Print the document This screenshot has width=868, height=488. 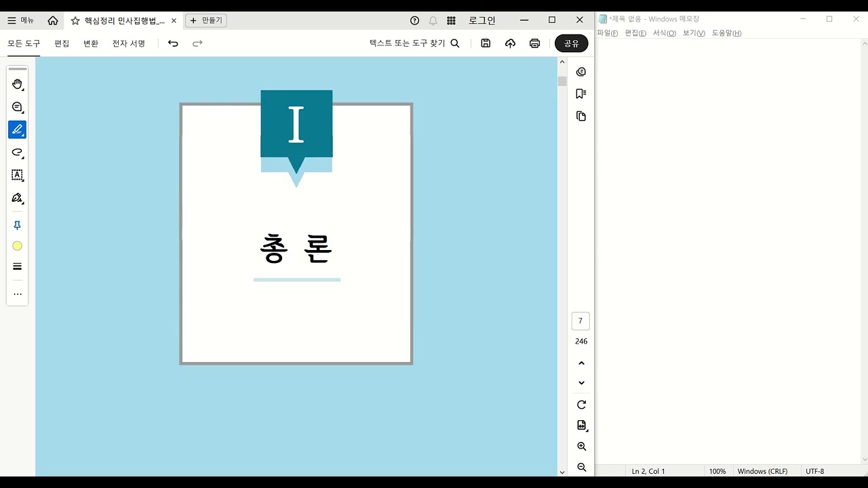pyautogui.click(x=534, y=43)
